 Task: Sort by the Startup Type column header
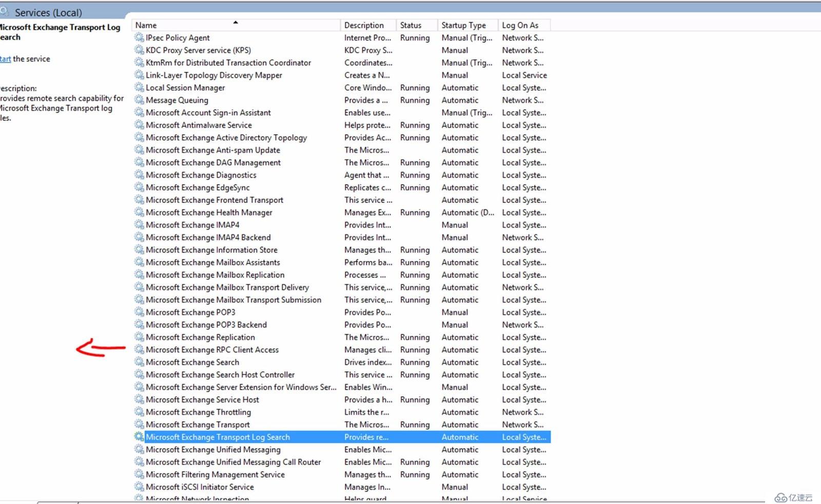[467, 25]
